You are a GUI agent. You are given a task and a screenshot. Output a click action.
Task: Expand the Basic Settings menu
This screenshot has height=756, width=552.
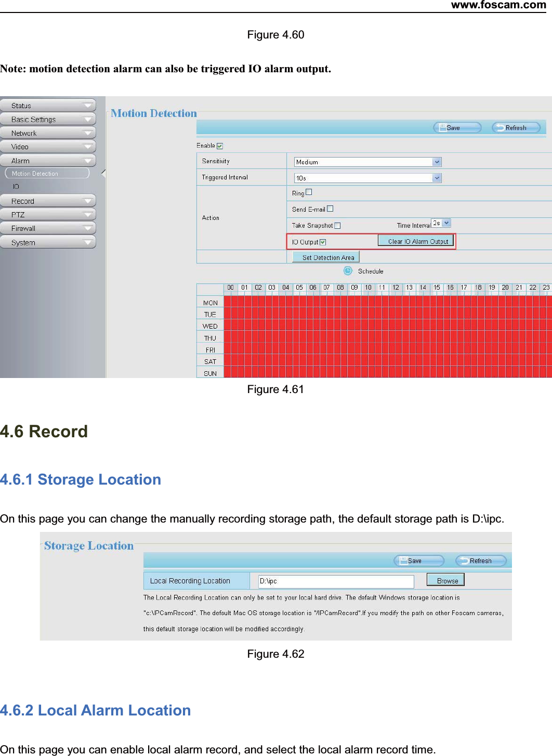click(x=48, y=119)
